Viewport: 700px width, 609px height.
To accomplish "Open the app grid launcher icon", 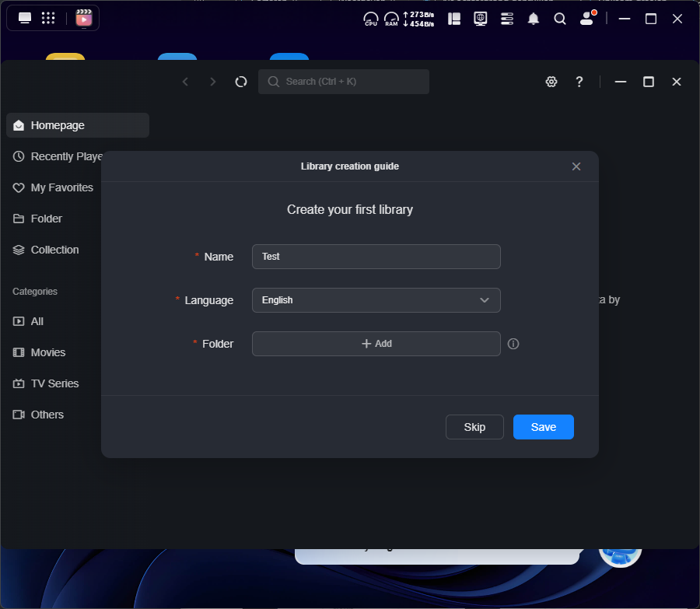I will click(x=48, y=19).
